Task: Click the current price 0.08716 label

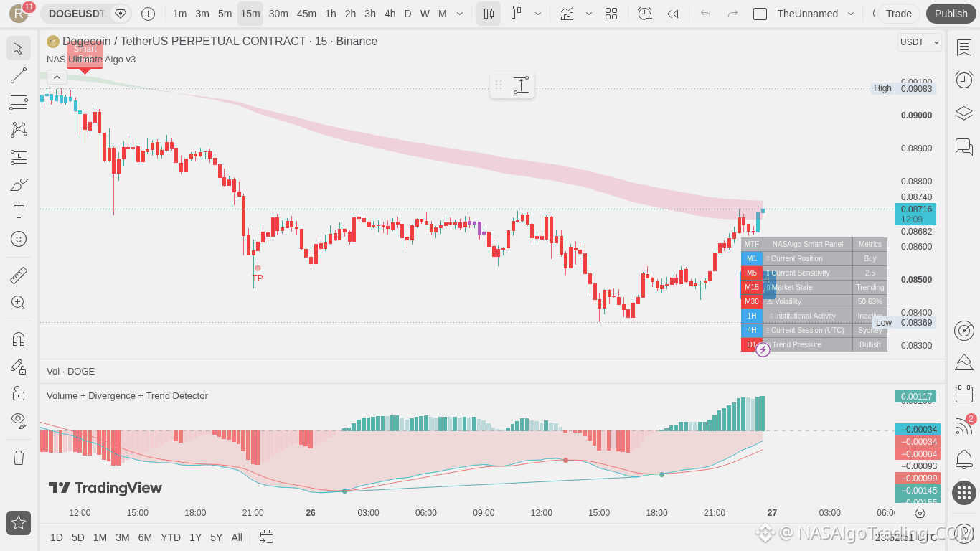Action: click(916, 209)
